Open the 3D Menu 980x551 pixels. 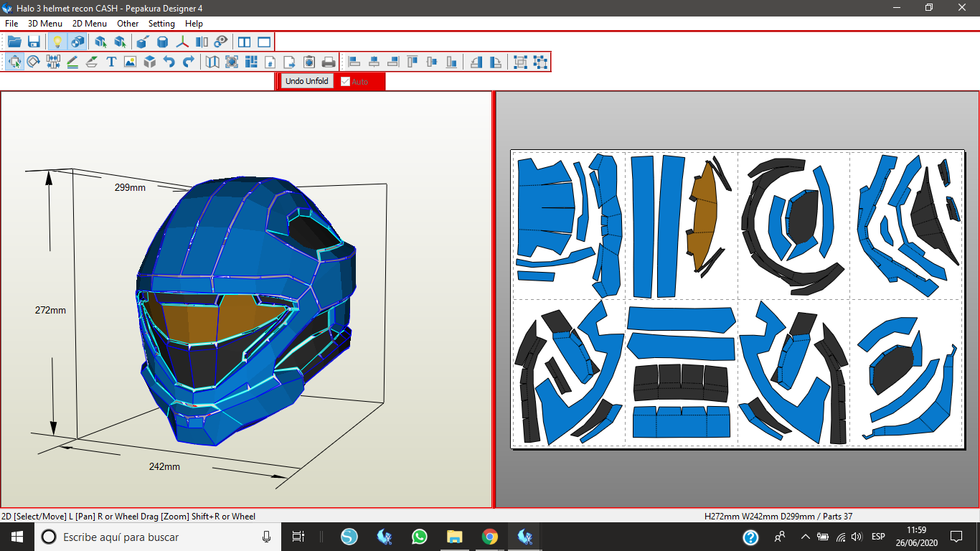coord(45,24)
